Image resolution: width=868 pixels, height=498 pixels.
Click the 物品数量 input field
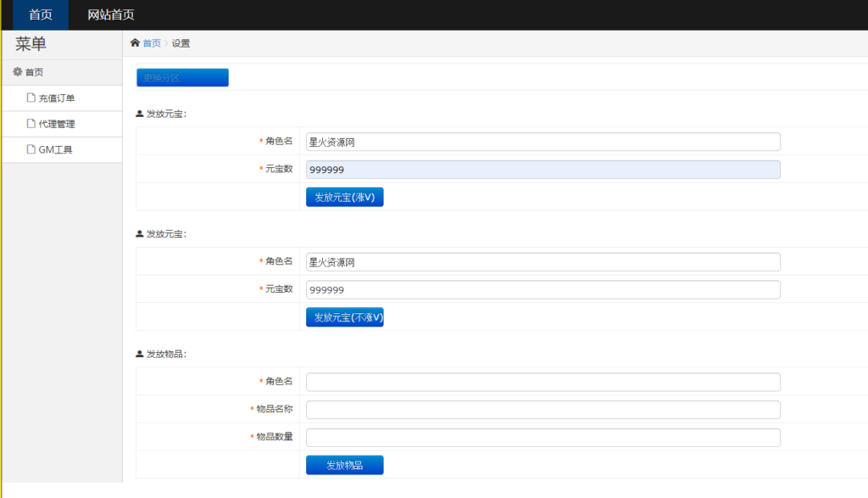coord(543,437)
